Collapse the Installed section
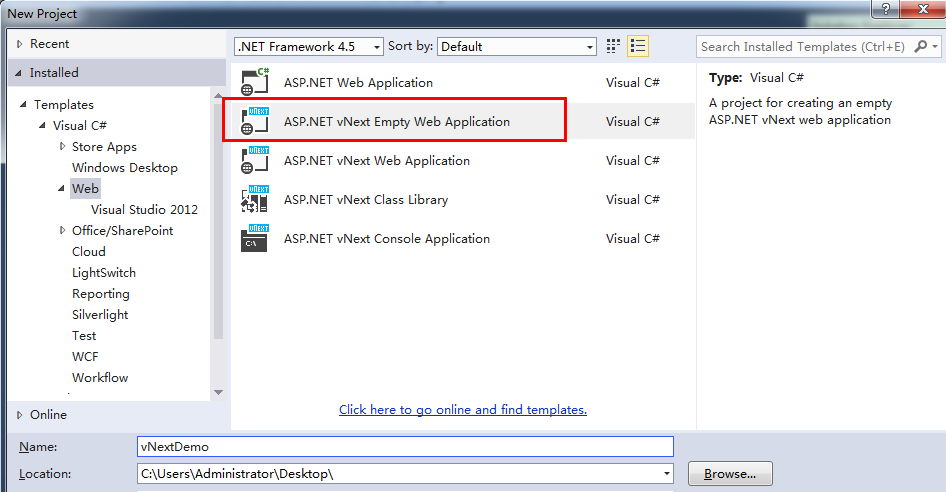 pyautogui.click(x=18, y=73)
